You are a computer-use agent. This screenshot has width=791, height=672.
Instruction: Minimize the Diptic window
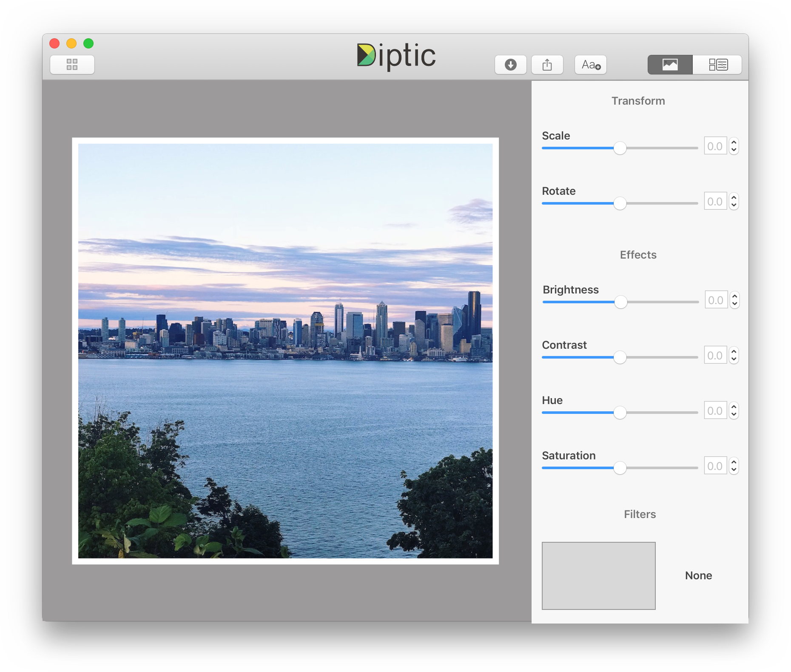pyautogui.click(x=71, y=43)
